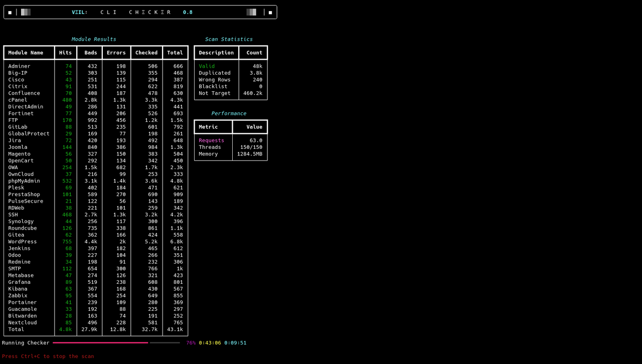The height and width of the screenshot is (364, 642).
Task: Click the 76% progress percentage
Action: point(191,343)
